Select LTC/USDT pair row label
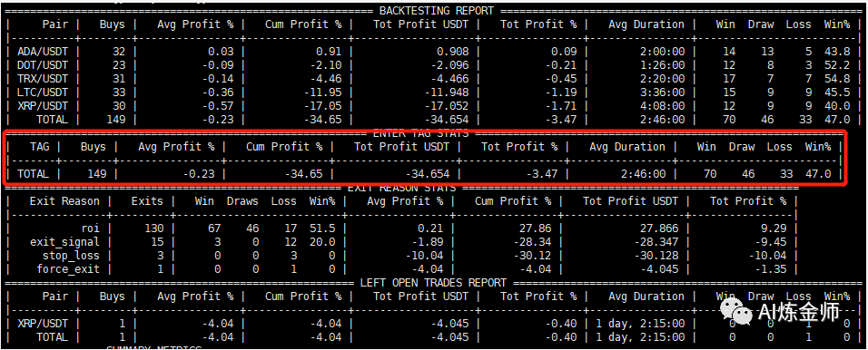The image size is (868, 350). click(x=43, y=92)
